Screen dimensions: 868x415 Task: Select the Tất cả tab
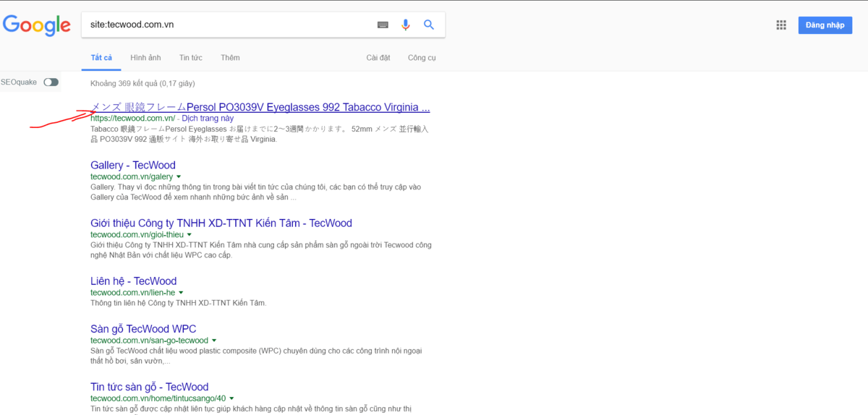(x=101, y=58)
